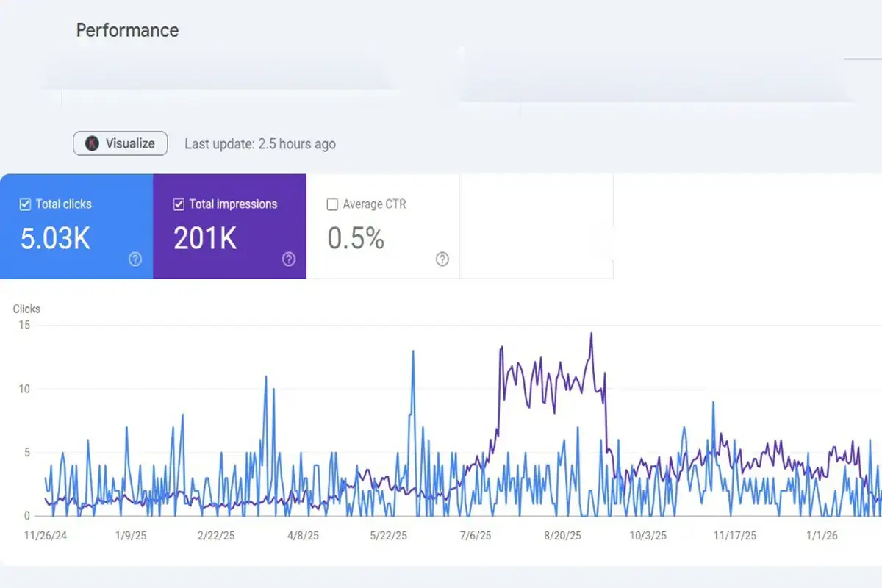The height and width of the screenshot is (588, 882).
Task: Click the Visualize button
Action: 121,143
